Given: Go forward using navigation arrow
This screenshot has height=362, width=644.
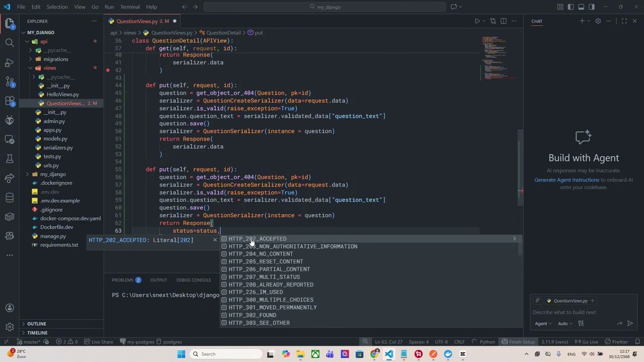Looking at the screenshot, I should pyautogui.click(x=196, y=7).
